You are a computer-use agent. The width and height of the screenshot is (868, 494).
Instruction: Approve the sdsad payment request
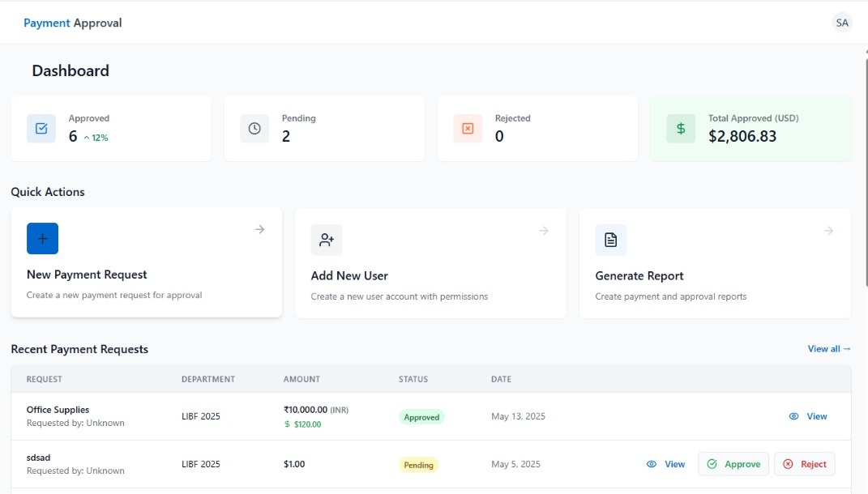pos(733,464)
